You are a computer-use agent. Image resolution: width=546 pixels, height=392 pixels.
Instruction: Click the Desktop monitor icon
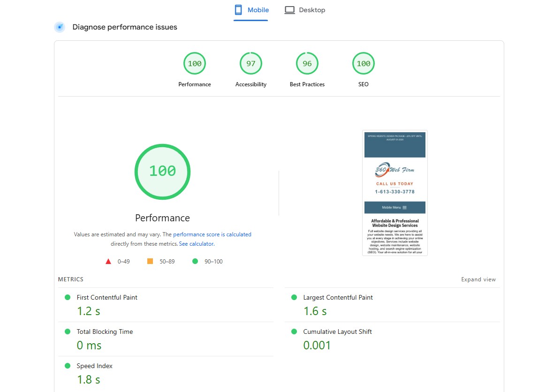pyautogui.click(x=290, y=9)
